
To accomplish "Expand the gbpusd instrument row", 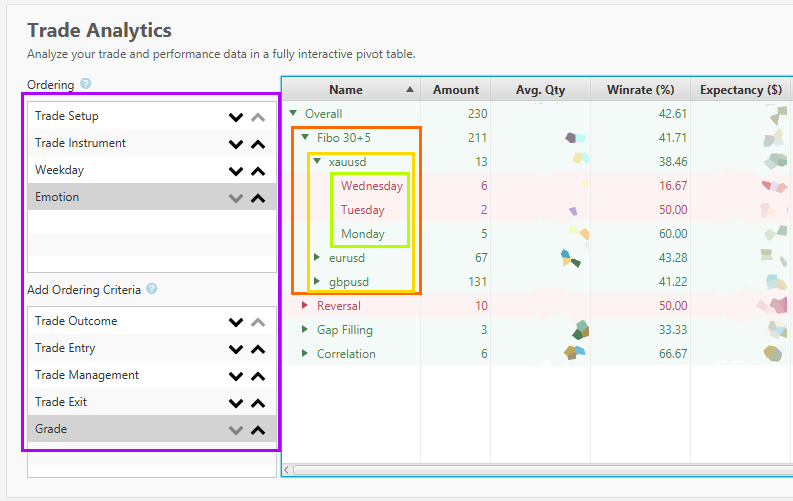I will click(317, 281).
